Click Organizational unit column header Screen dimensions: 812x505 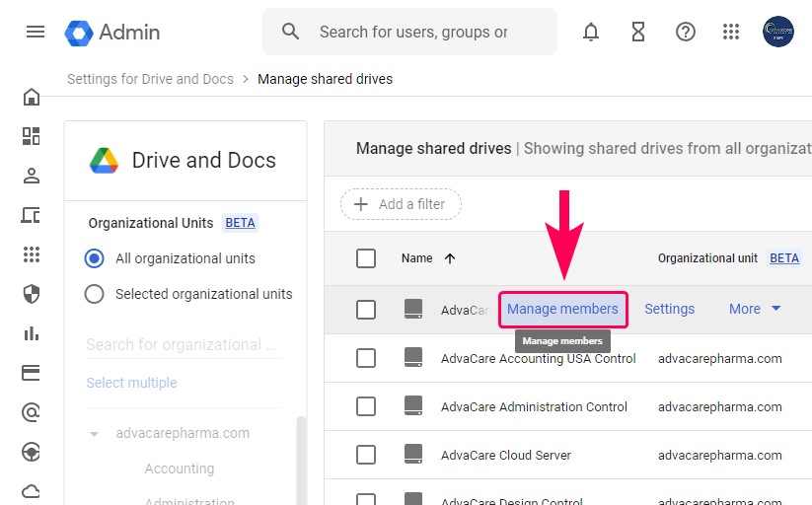(x=707, y=258)
